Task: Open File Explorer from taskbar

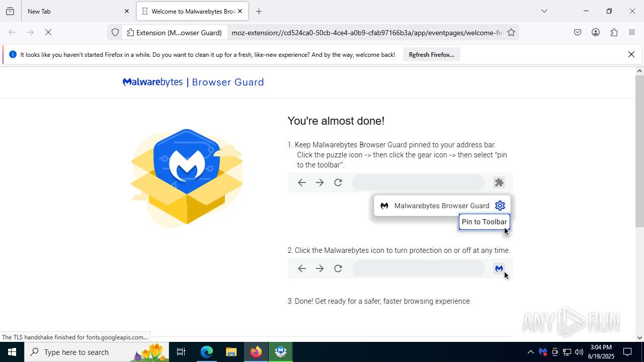Action: (x=231, y=352)
